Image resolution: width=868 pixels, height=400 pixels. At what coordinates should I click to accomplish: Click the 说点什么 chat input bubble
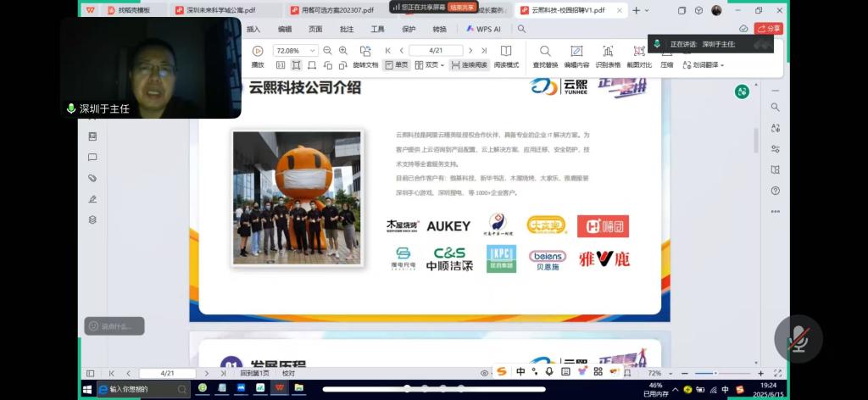[114, 326]
